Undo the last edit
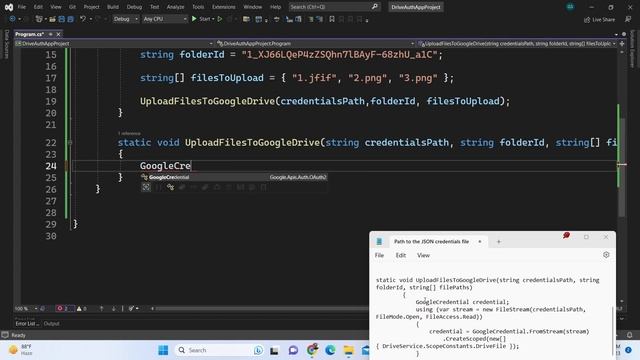Viewport: 640px width, 360px height. [x=83, y=19]
